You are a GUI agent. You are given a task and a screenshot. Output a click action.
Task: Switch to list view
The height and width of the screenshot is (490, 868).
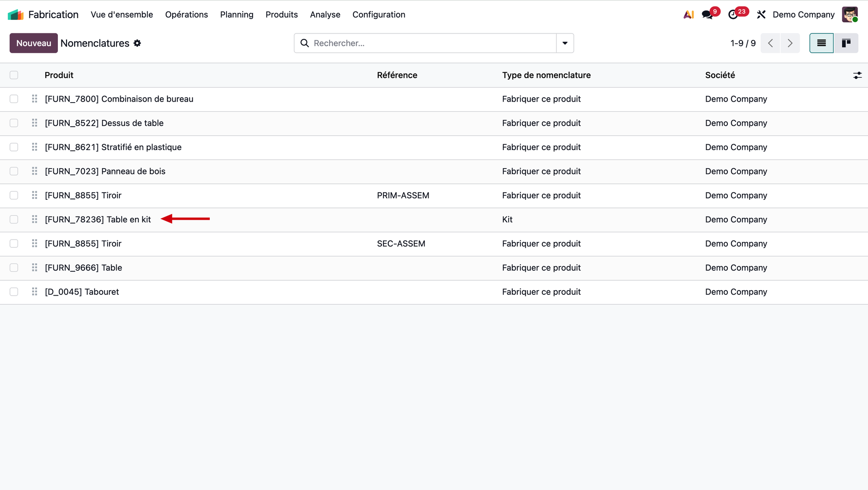pos(821,43)
